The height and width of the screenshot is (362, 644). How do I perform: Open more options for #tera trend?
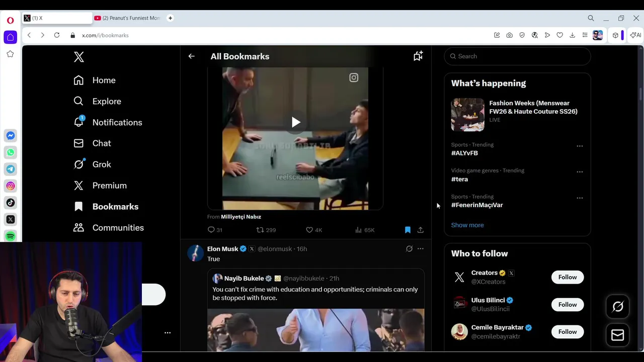pyautogui.click(x=580, y=172)
